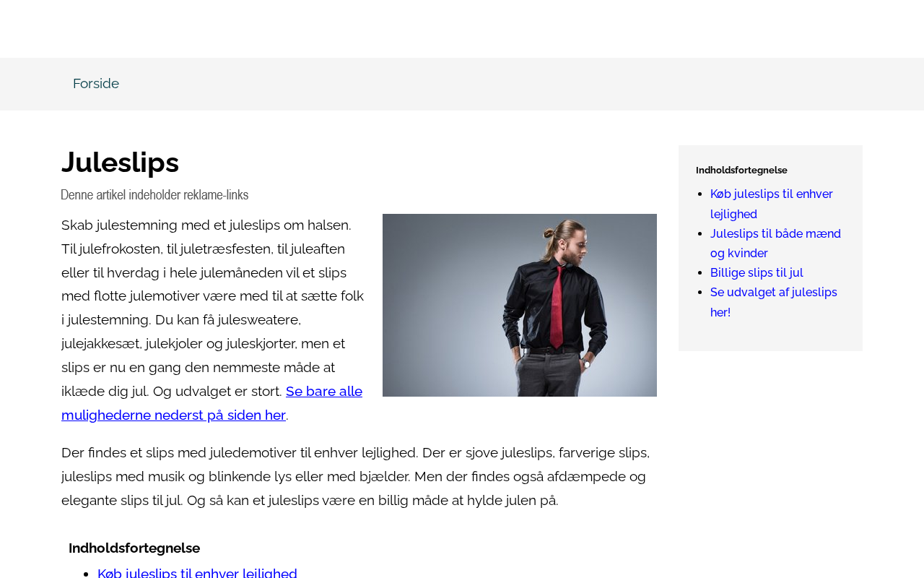Click the 'Denne artikel indeholder reklame-links' notice
The width and height of the screenshot is (924, 578).
pos(154,194)
